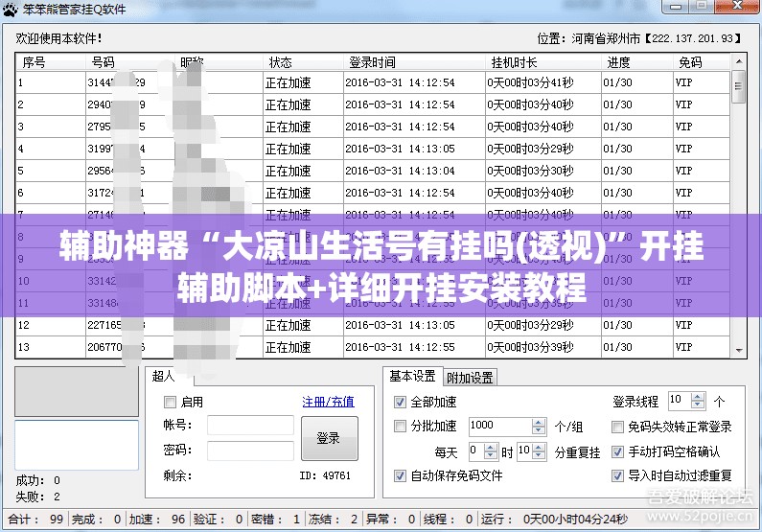Screen dimensions: 762x532
Task: Sort by 免码 column header
Action: 702,62
